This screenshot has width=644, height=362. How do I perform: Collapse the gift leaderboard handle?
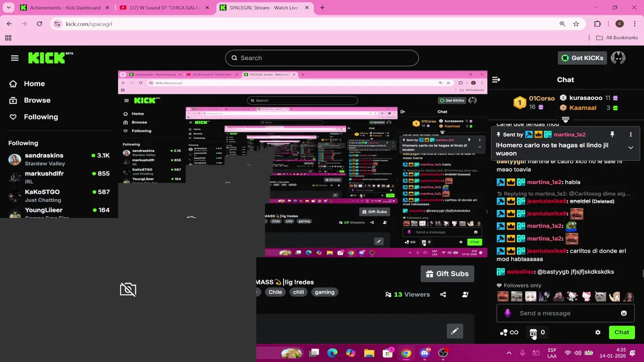(x=566, y=120)
